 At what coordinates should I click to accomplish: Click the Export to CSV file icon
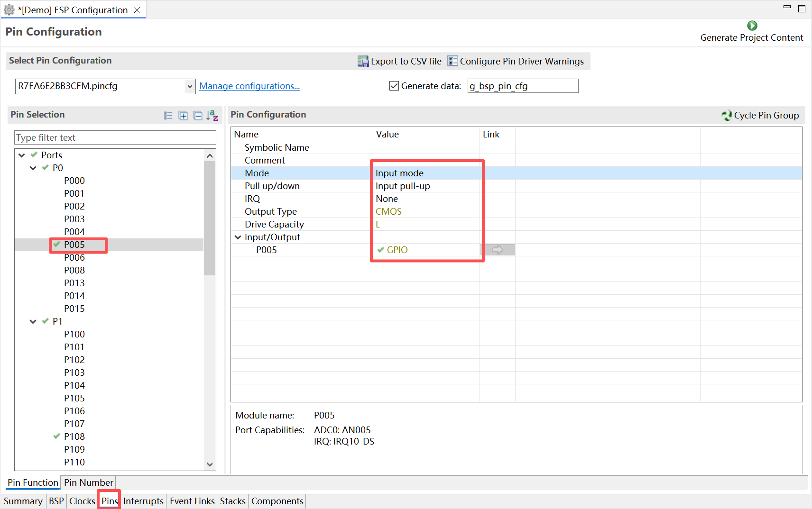pos(363,61)
